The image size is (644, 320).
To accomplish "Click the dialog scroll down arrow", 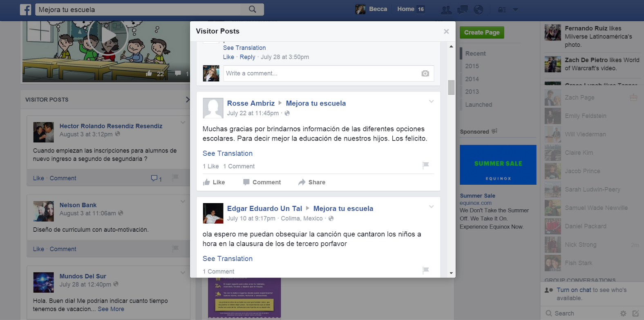I will pos(451,273).
